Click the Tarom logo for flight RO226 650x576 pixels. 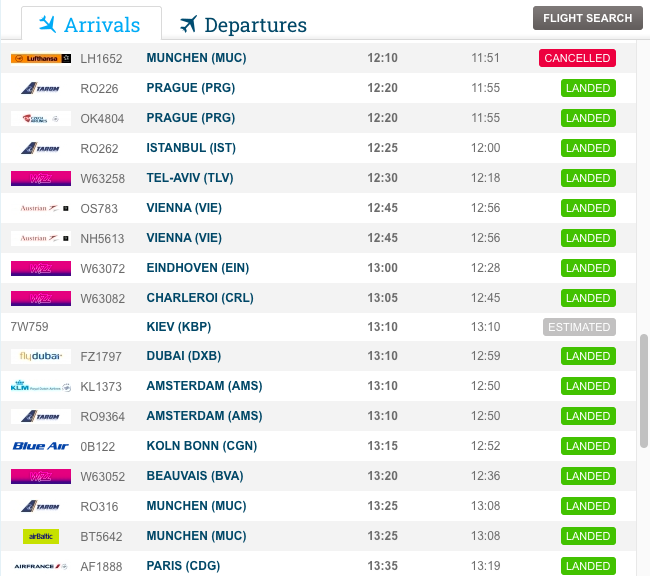click(41, 88)
